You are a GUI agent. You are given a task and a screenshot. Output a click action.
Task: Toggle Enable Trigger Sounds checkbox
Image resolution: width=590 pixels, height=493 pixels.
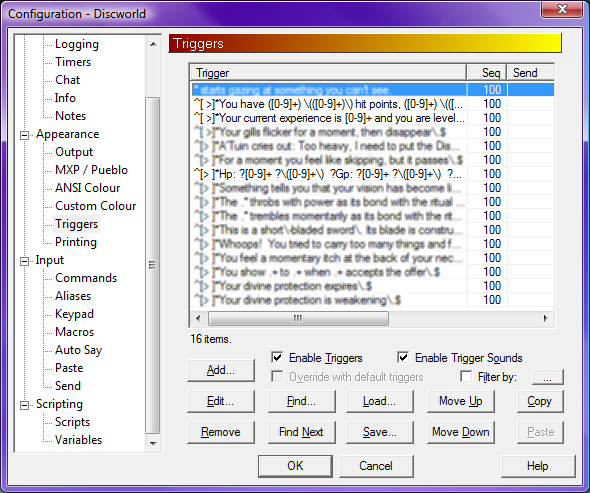point(403,357)
